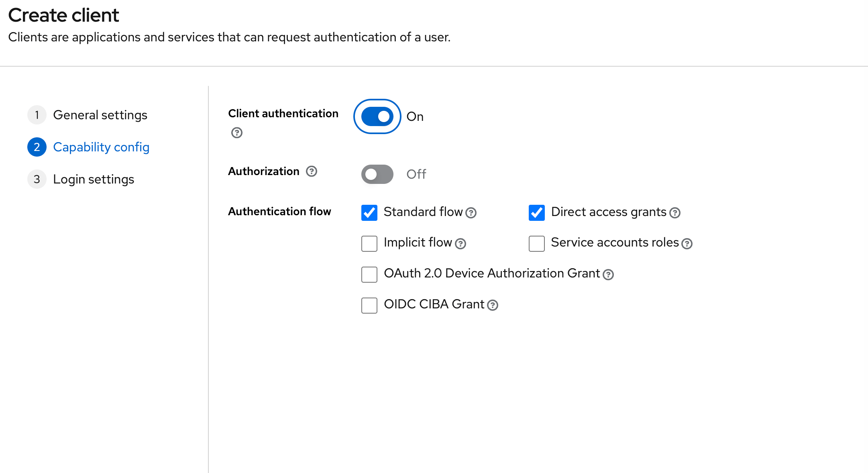Click Authorization help question mark icon

(312, 171)
